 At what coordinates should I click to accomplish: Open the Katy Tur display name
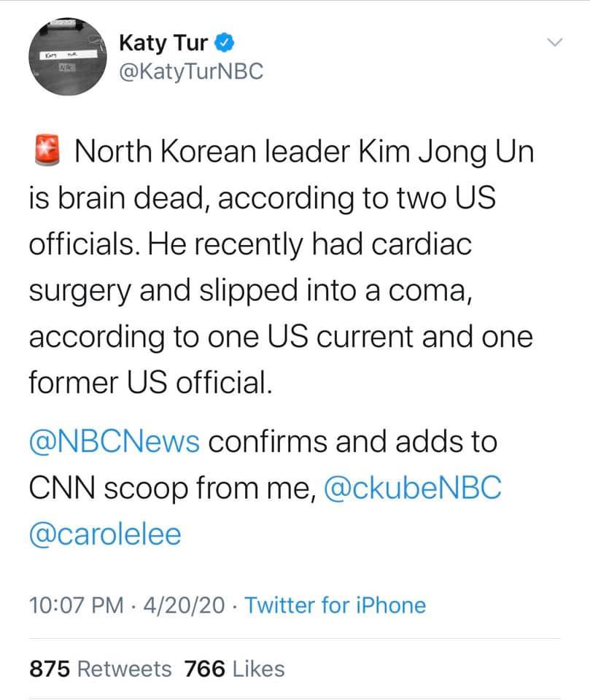[163, 43]
